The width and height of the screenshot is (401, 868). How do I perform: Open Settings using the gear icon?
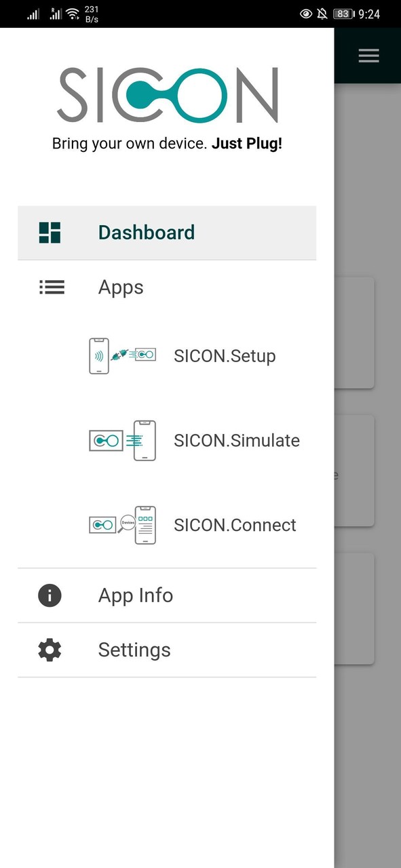point(49,650)
